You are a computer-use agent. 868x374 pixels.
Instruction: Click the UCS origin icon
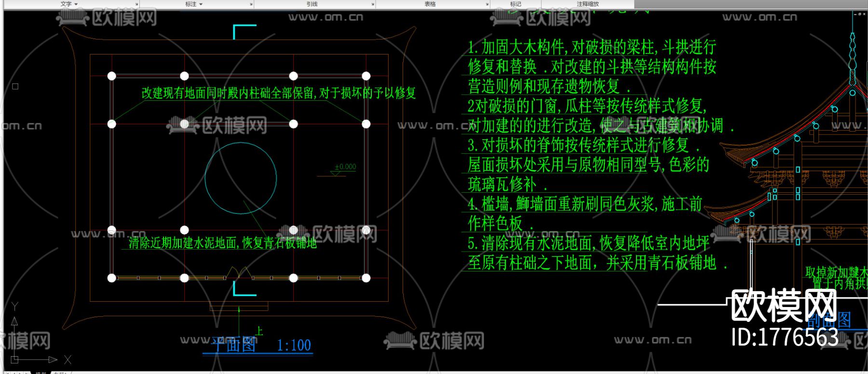[14, 359]
